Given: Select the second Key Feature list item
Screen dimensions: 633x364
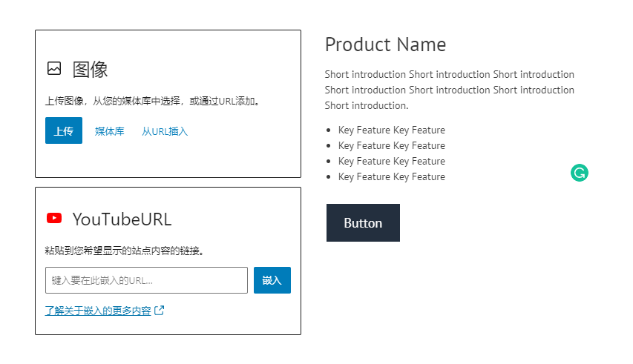Looking at the screenshot, I should coord(391,145).
